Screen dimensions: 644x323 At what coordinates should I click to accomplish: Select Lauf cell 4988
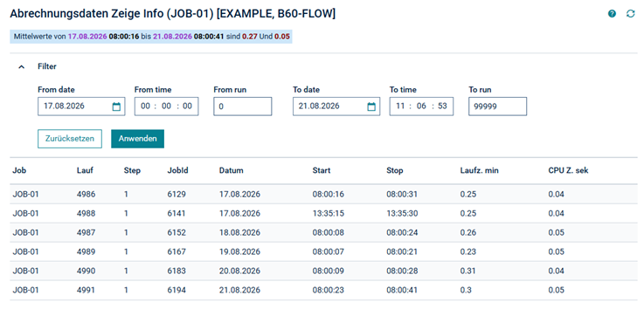pyautogui.click(x=86, y=213)
